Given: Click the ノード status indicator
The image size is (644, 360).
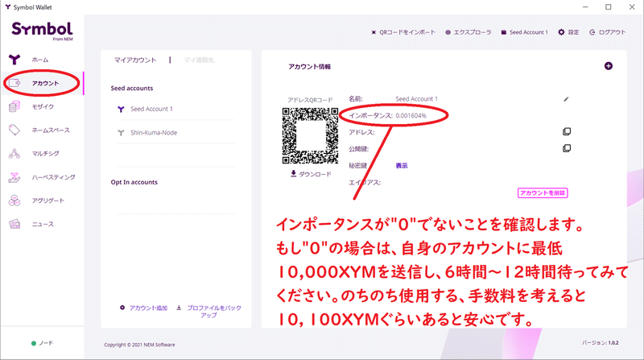Looking at the screenshot, I should pyautogui.click(x=43, y=343).
